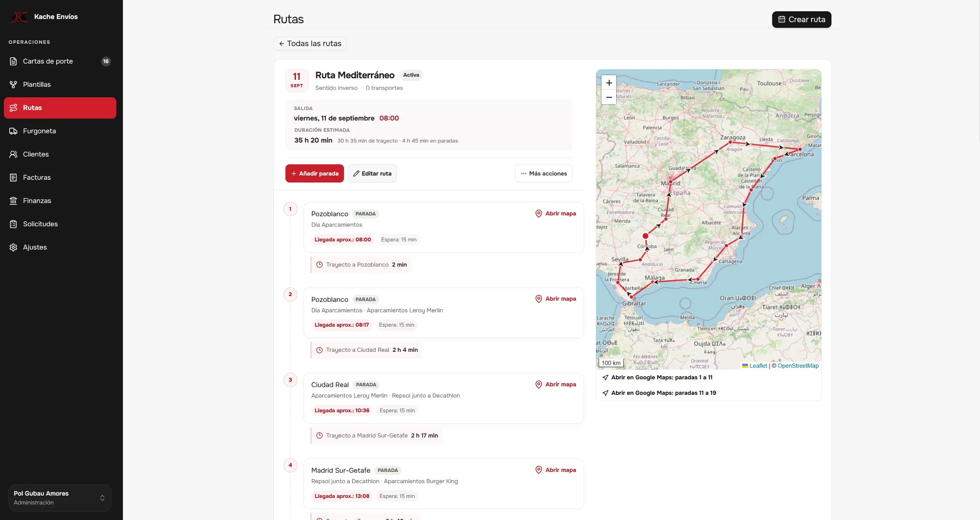
Task: Open the Plantillas sidebar icon
Action: (13, 84)
